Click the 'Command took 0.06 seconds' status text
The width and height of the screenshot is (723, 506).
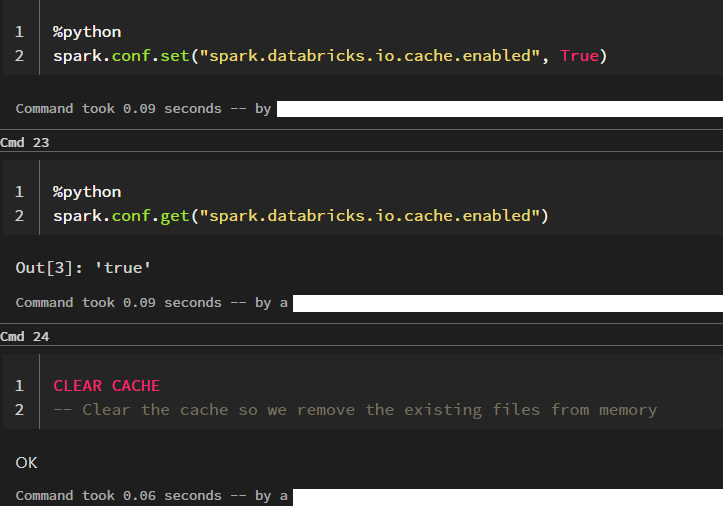point(119,495)
